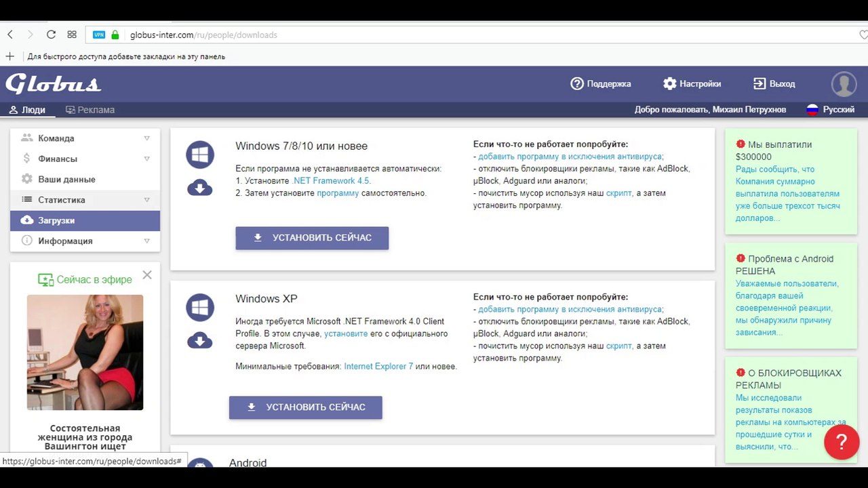Reload the page with the refresh icon
This screenshot has width=868, height=488.
tap(51, 35)
